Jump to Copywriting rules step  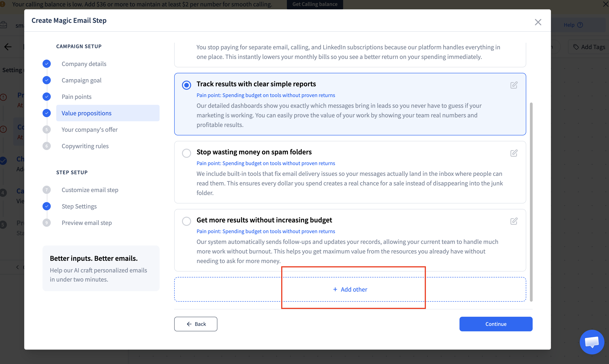(85, 146)
